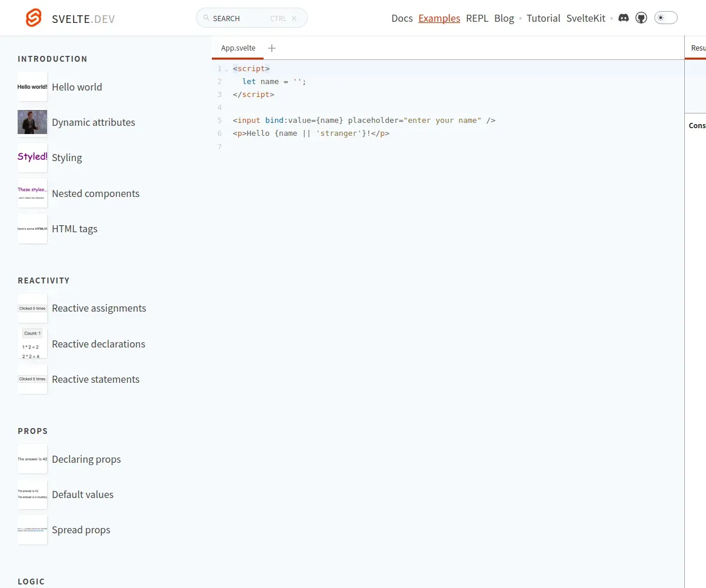706x588 pixels.
Task: Open the Declaring props example
Action: (x=86, y=459)
